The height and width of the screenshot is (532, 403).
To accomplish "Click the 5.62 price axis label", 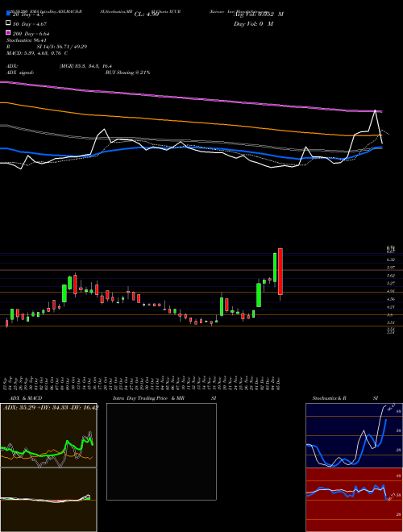I will 391,276.
